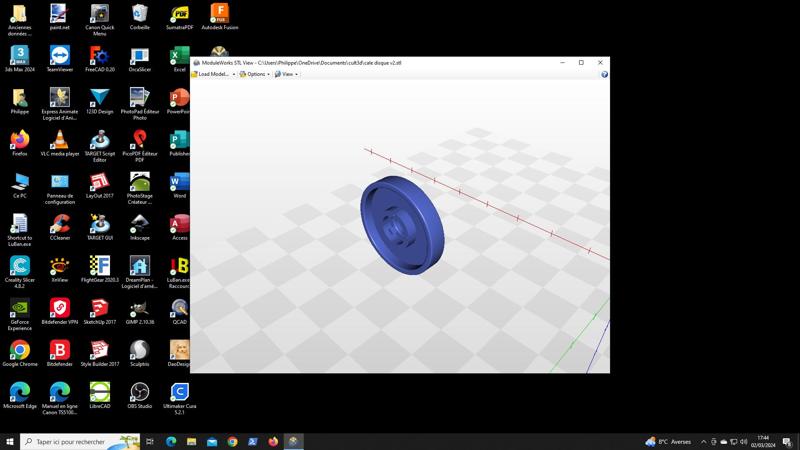The height and width of the screenshot is (450, 800).
Task: Open Mail from the taskbar
Action: pos(212,441)
